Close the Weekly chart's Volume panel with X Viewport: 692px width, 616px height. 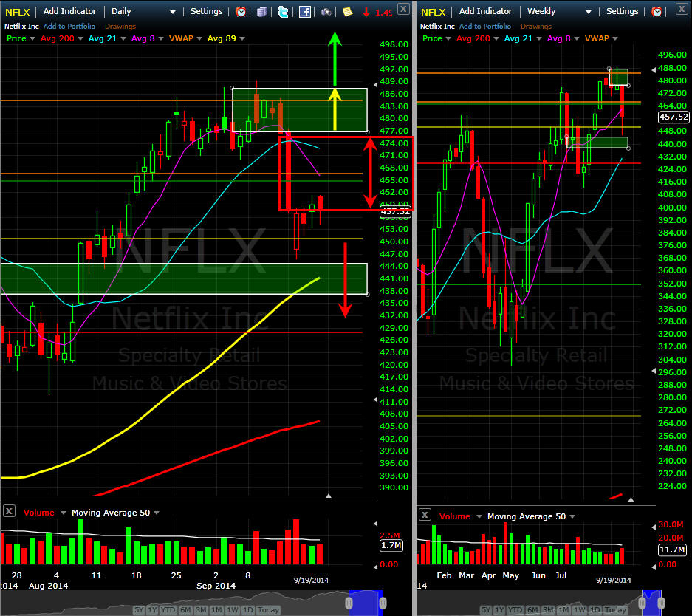(425, 515)
